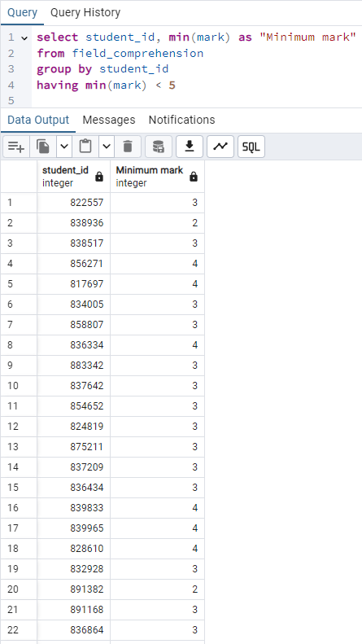Screen dimensions: 362x644
Task: Click the Copy icon in the toolbar
Action: pyautogui.click(x=43, y=147)
